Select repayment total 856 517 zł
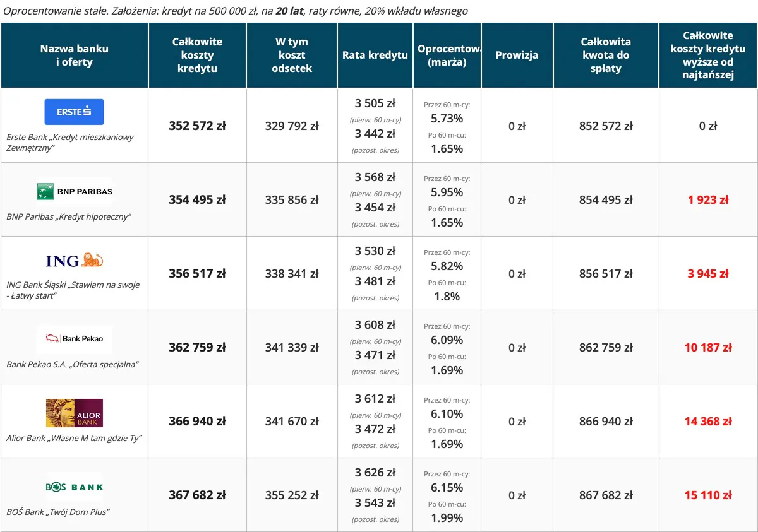This screenshot has width=758, height=532. click(x=606, y=273)
